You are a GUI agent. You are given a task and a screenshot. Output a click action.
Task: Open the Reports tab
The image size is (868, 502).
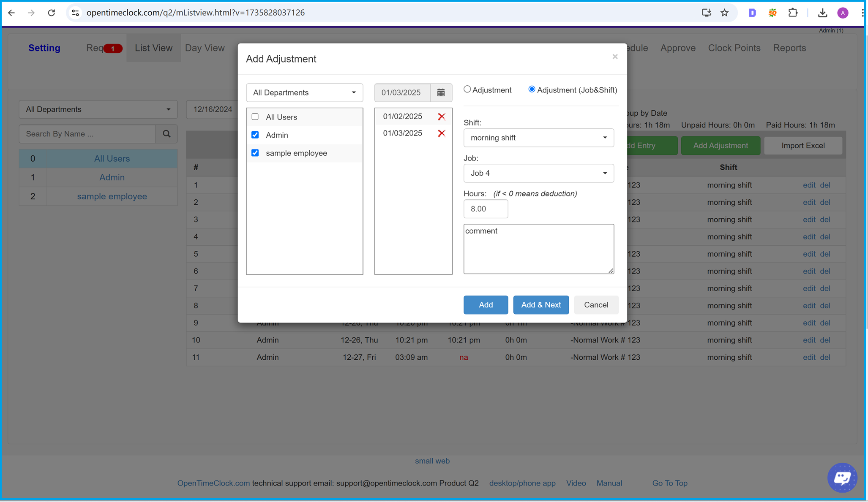[x=789, y=48]
